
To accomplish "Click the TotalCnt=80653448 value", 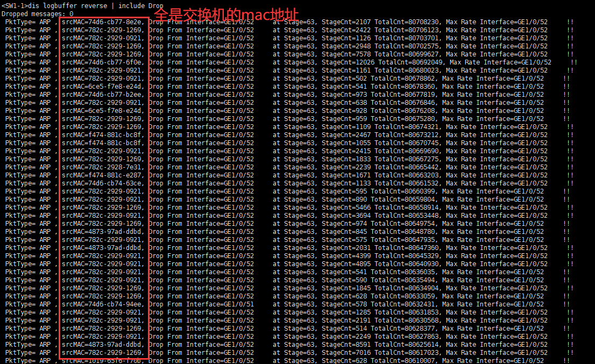I will pos(408,216).
